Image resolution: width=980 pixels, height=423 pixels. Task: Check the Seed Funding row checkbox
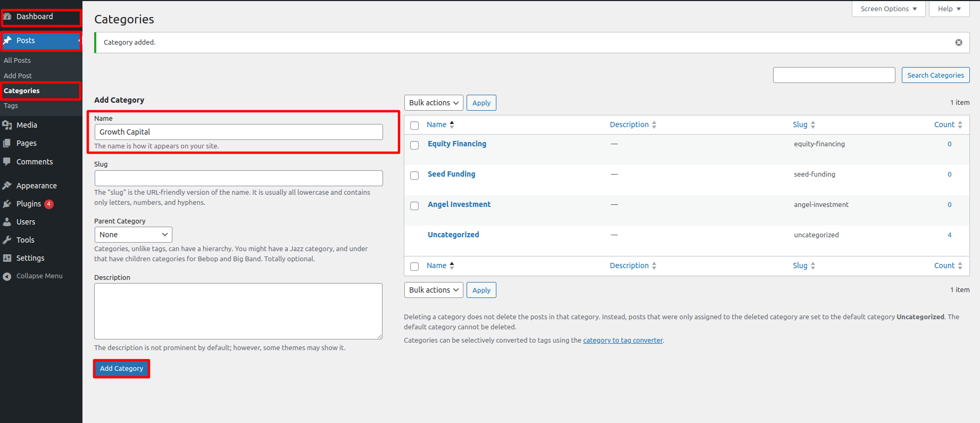click(x=414, y=176)
